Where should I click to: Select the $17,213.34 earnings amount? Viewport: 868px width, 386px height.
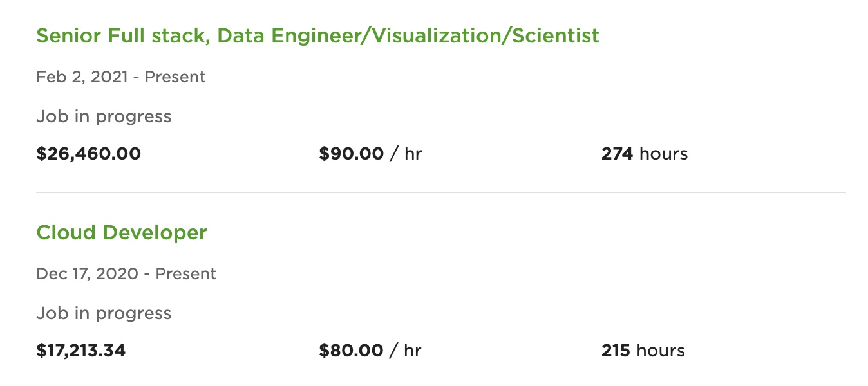tap(81, 351)
